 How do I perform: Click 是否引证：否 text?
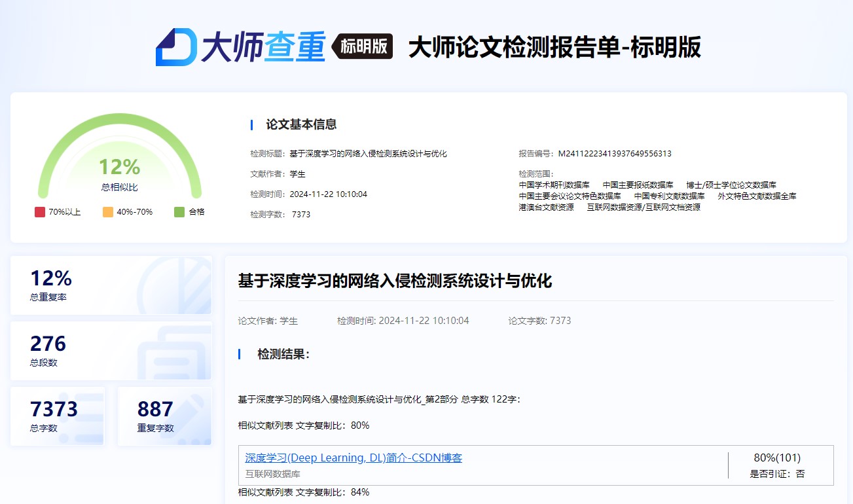(x=777, y=474)
